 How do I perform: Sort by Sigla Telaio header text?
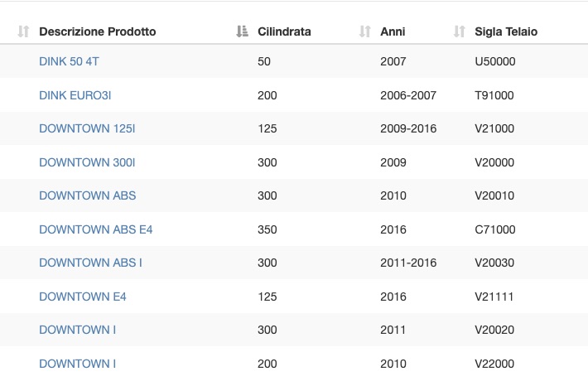click(x=506, y=31)
